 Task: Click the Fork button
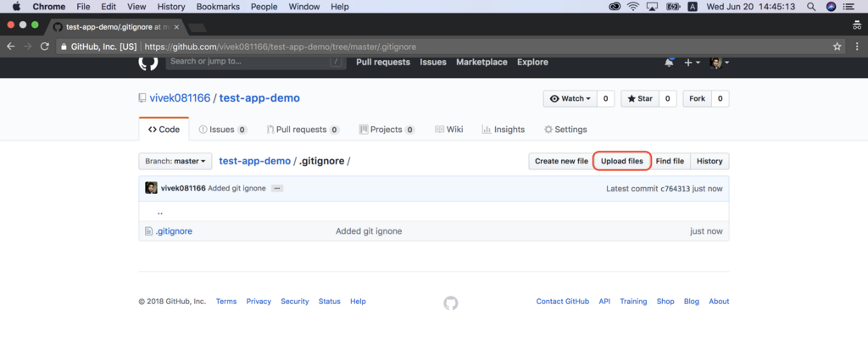(697, 98)
